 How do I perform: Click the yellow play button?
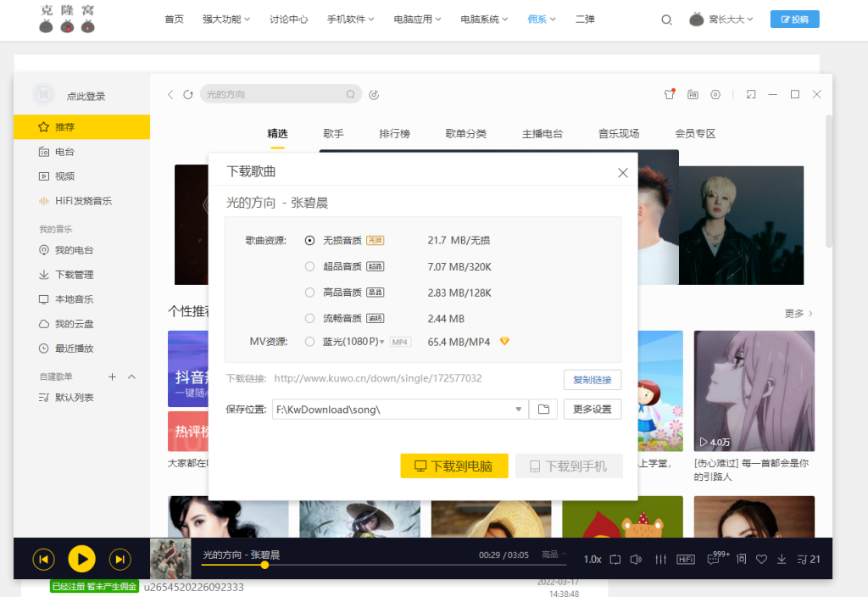82,560
